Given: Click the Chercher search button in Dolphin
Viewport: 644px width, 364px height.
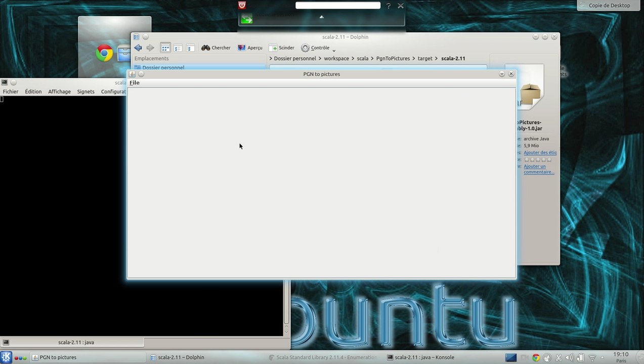Looking at the screenshot, I should click(216, 48).
